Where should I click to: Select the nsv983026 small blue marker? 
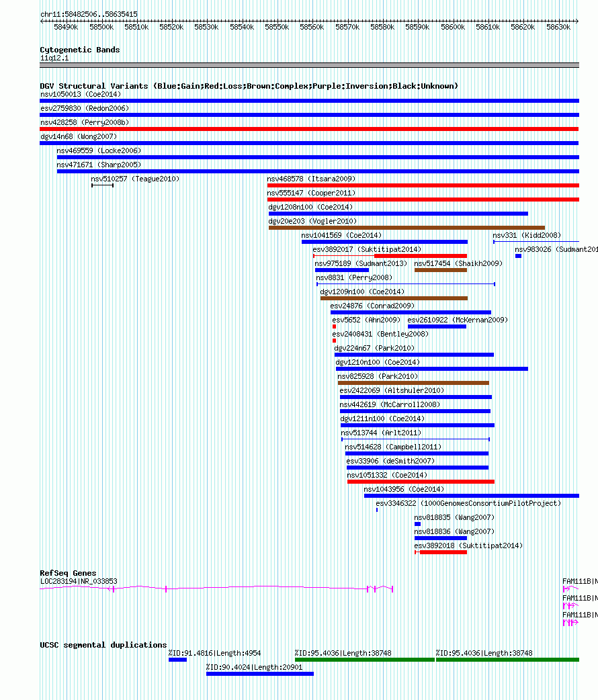tap(518, 256)
